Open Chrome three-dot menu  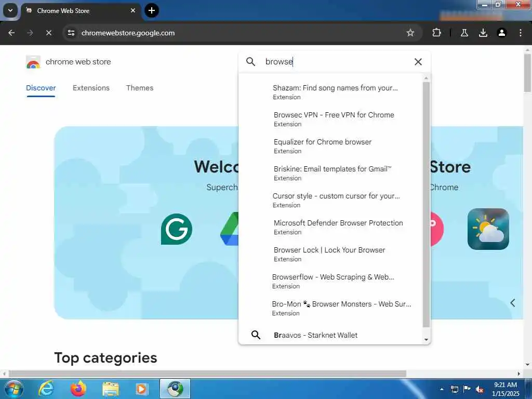point(521,33)
